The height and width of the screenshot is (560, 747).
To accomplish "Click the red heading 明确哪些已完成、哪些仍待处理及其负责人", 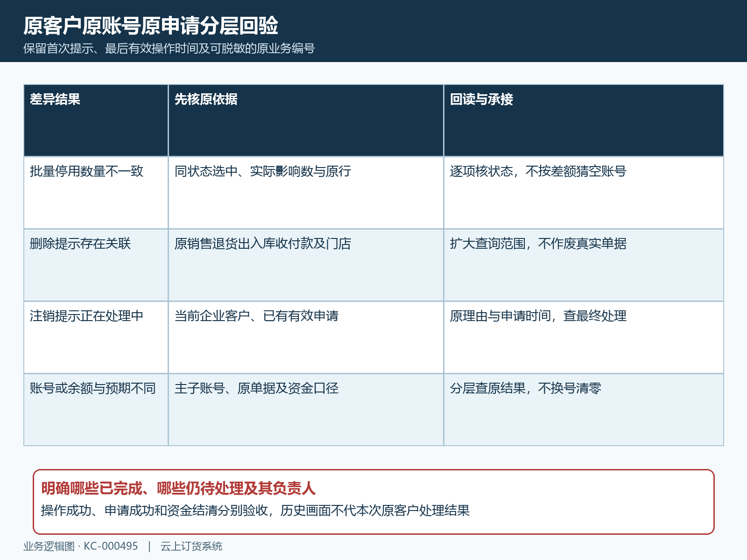I will click(178, 489).
